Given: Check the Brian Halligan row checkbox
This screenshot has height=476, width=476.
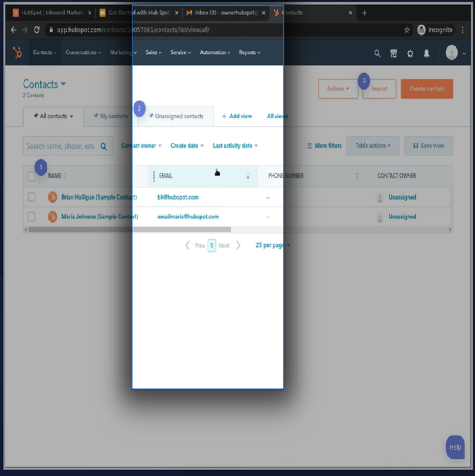Looking at the screenshot, I should (x=32, y=197).
